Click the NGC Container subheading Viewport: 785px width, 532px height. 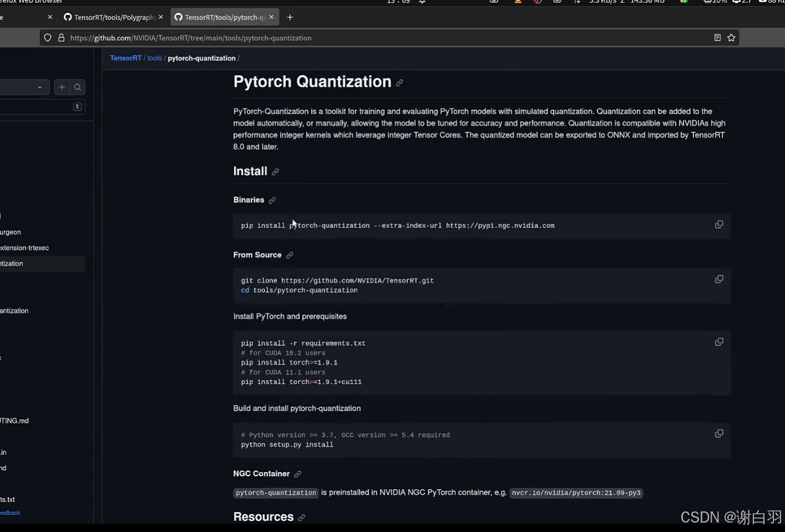pyautogui.click(x=261, y=474)
